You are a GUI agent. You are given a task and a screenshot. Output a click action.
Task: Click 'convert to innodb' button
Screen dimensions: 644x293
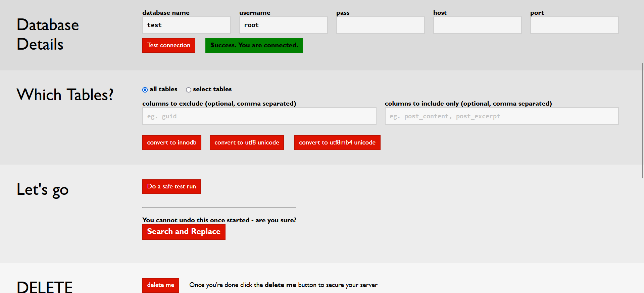172,142
